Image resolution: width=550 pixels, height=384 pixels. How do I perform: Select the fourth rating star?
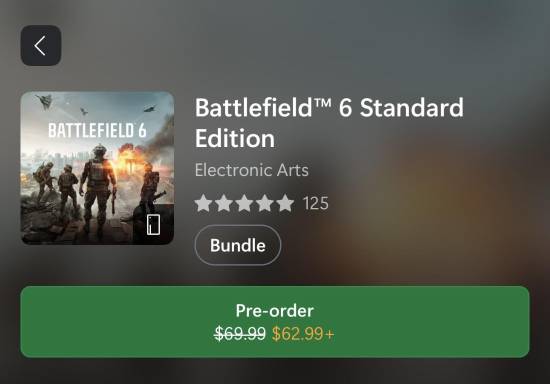(265, 203)
